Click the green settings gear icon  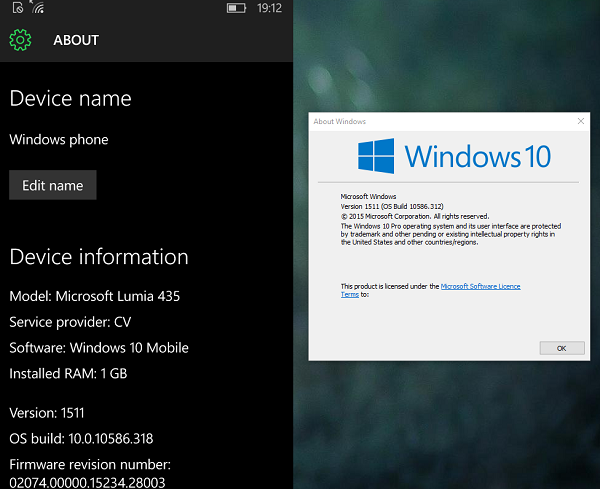pos(20,40)
